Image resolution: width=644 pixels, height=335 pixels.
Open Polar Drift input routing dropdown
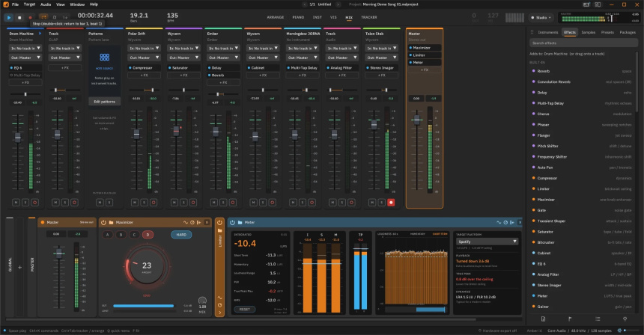click(x=145, y=49)
